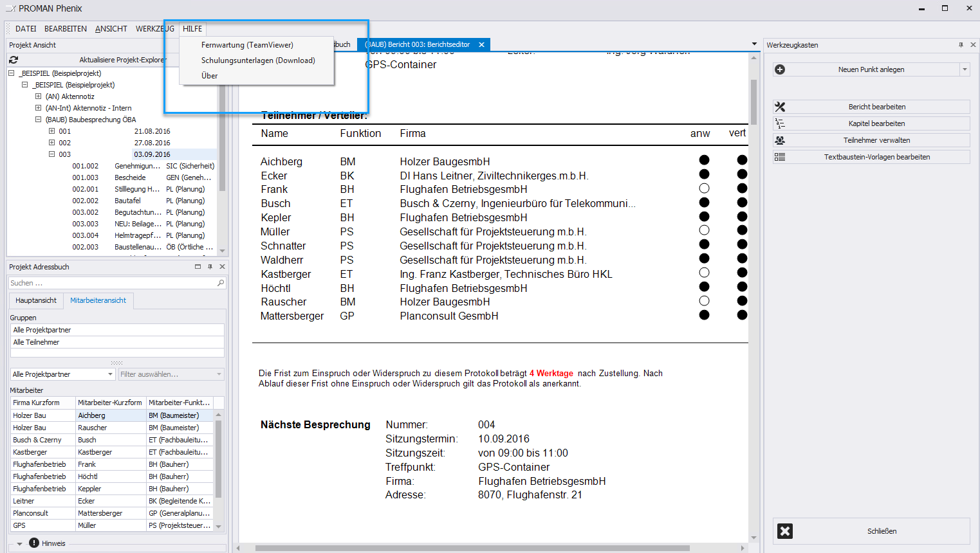Screen dimensions: 980x553
Task: Close the Werkzeugkasten panel
Action: [x=973, y=45]
